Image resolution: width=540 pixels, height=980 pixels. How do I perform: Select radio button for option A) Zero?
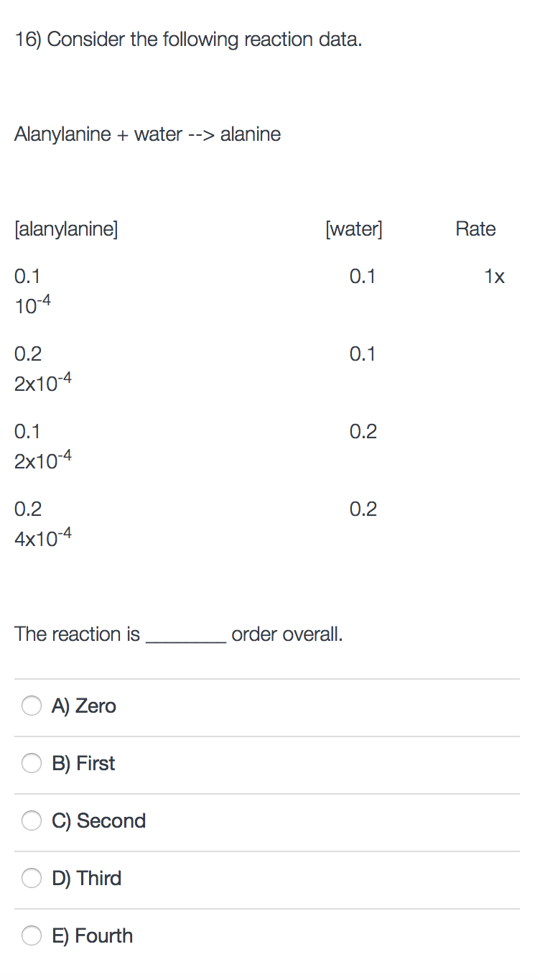pos(32,706)
